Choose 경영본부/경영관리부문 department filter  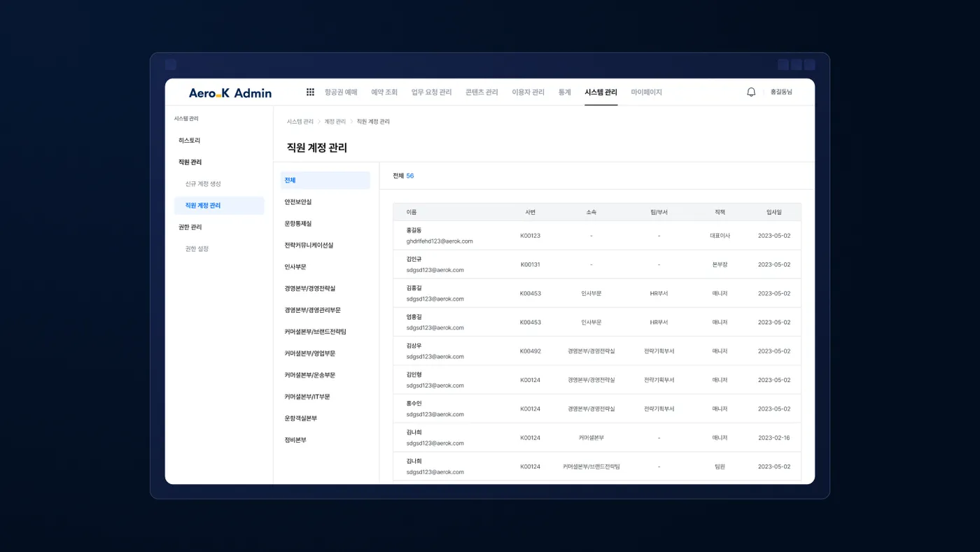point(313,310)
